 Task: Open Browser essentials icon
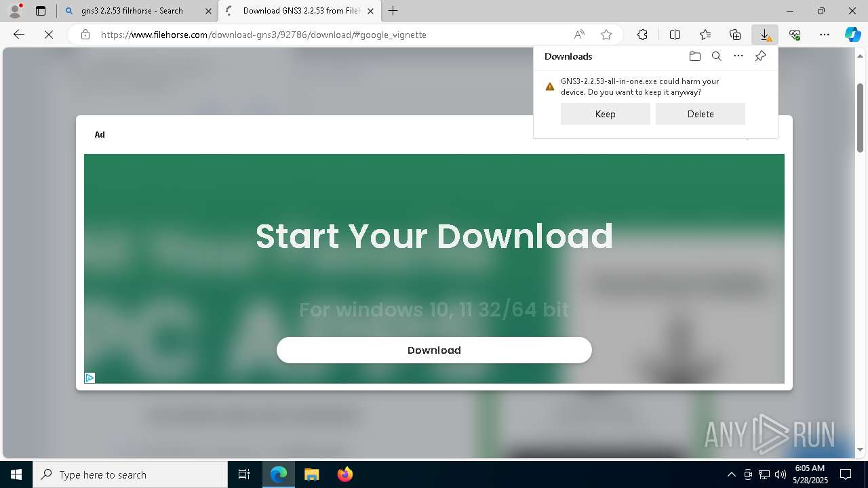[795, 35]
